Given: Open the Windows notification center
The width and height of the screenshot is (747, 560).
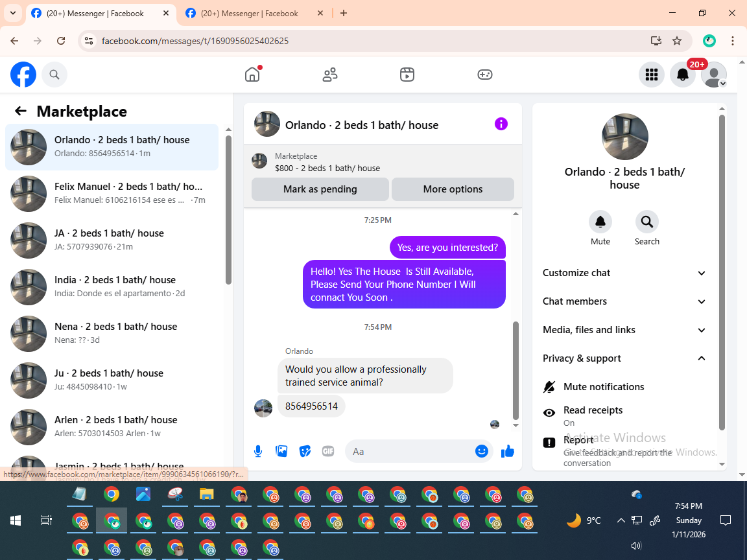Looking at the screenshot, I should pyautogui.click(x=726, y=520).
